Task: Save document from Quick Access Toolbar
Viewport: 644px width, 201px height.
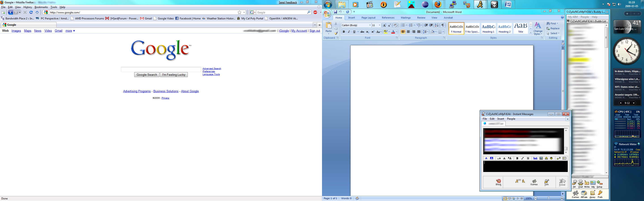Action: click(335, 12)
